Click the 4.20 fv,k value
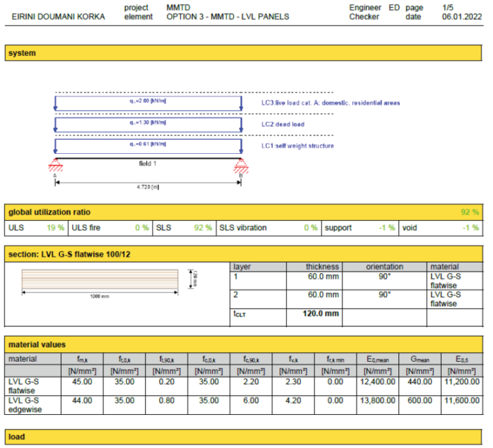The width and height of the screenshot is (493, 448). coord(293,401)
